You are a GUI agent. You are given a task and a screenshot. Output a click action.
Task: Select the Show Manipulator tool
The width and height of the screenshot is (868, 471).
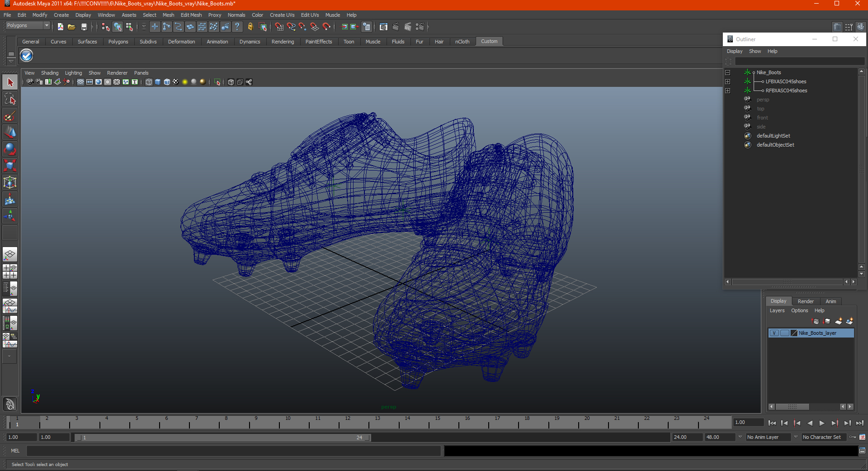coord(10,216)
